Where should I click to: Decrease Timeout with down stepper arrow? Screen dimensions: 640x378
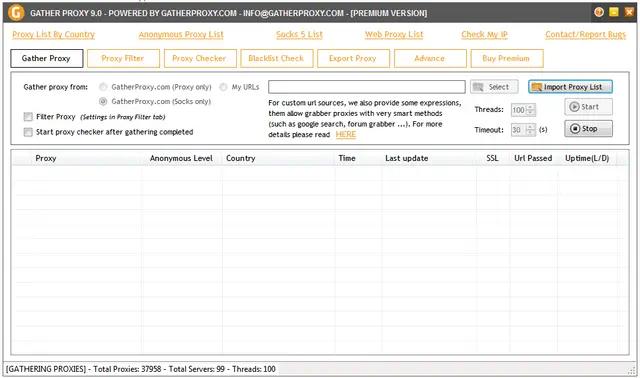(531, 133)
